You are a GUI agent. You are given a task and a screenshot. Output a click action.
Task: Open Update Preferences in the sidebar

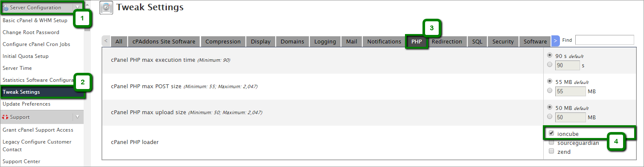[x=26, y=104]
